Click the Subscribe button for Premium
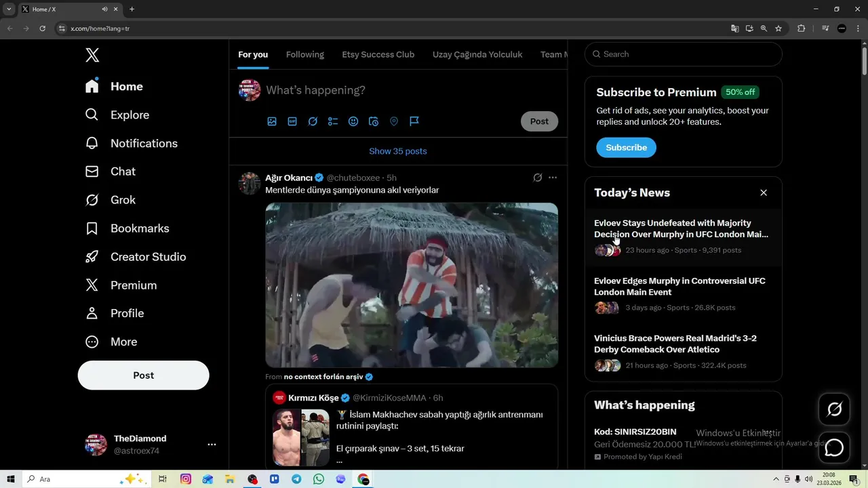This screenshot has width=868, height=488. (626, 147)
